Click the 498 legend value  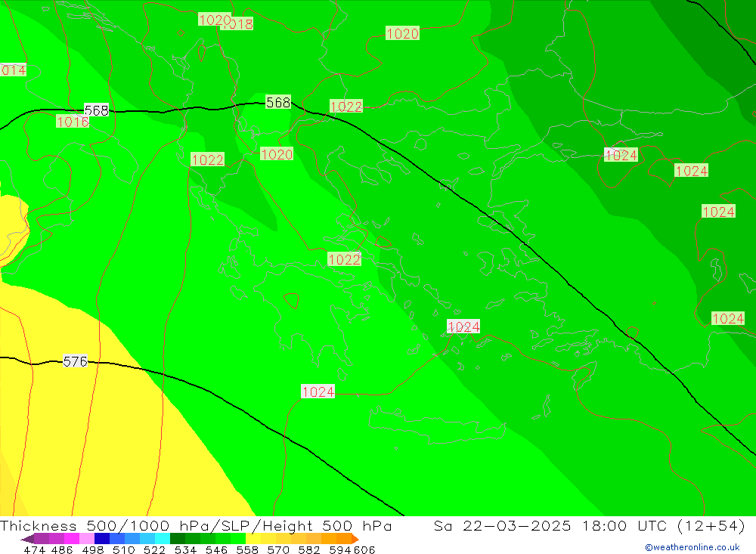[92, 549]
